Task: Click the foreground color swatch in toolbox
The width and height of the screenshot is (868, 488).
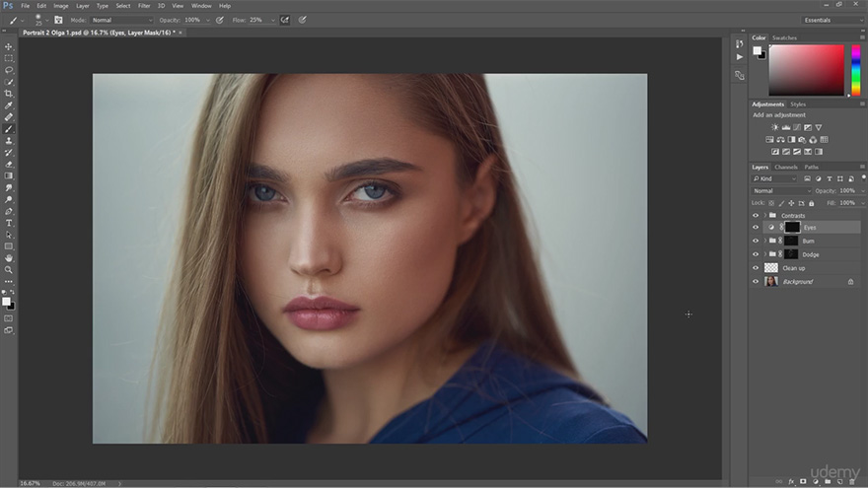Action: click(6, 302)
